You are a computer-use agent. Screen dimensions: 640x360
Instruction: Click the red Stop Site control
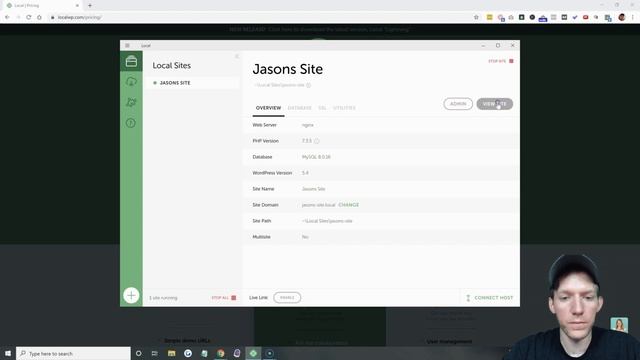click(501, 61)
